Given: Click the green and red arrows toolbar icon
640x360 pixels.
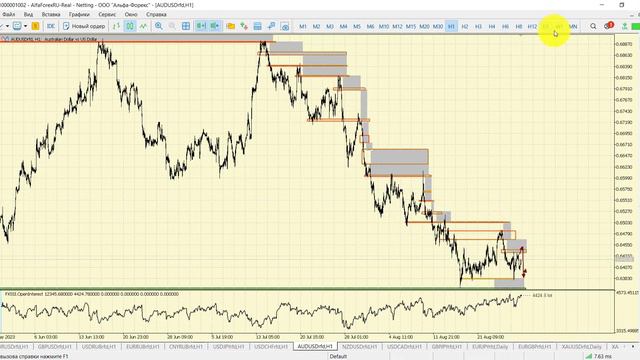Looking at the screenshot, I should coord(244,26).
